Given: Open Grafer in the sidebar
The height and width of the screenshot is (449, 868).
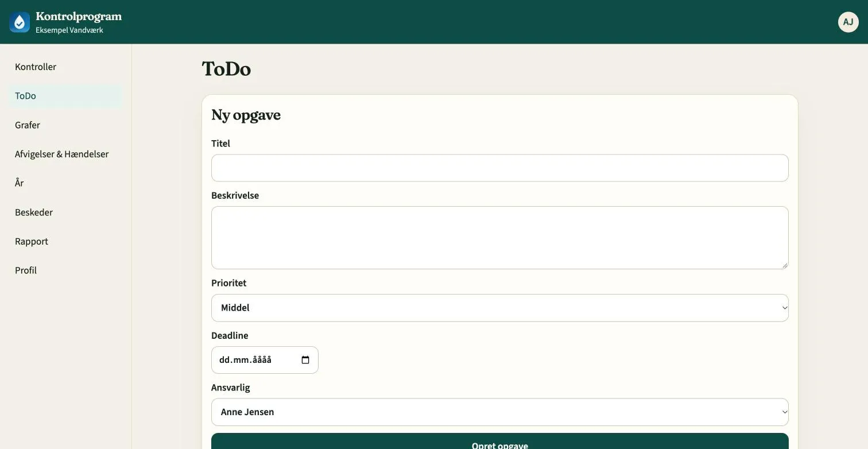Looking at the screenshot, I should point(65,125).
